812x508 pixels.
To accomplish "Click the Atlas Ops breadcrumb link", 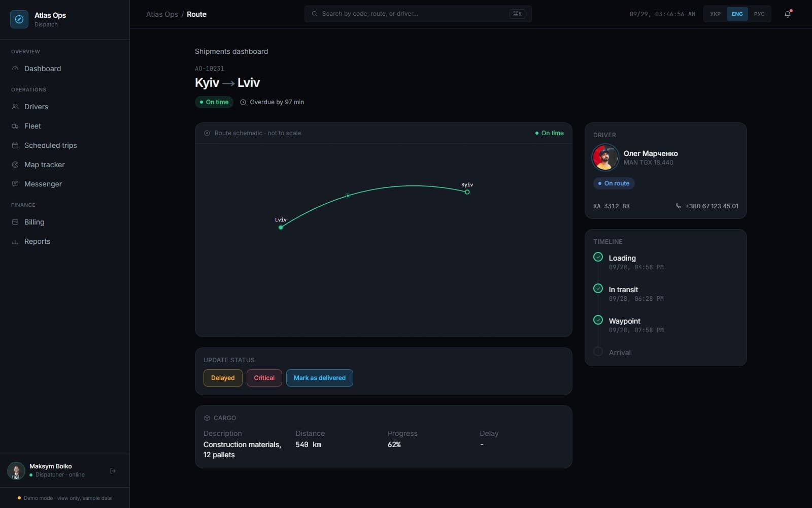I will [x=162, y=14].
